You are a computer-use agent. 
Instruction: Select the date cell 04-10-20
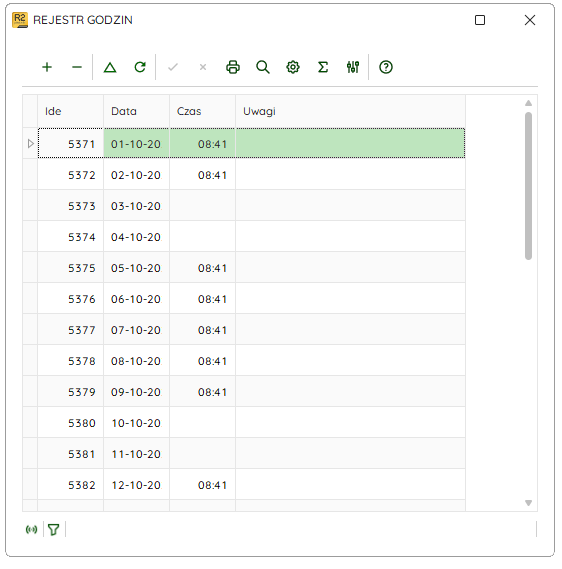click(x=136, y=237)
